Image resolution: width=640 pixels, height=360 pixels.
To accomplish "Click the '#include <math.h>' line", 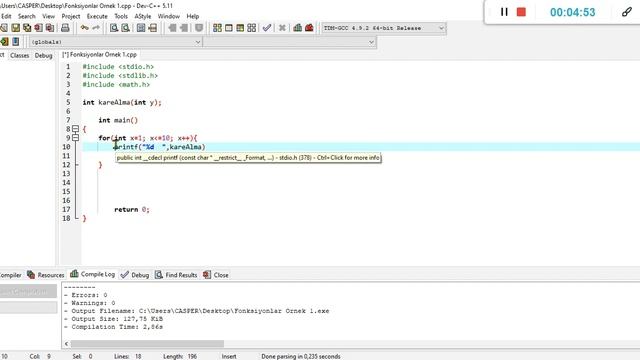I will [x=116, y=84].
